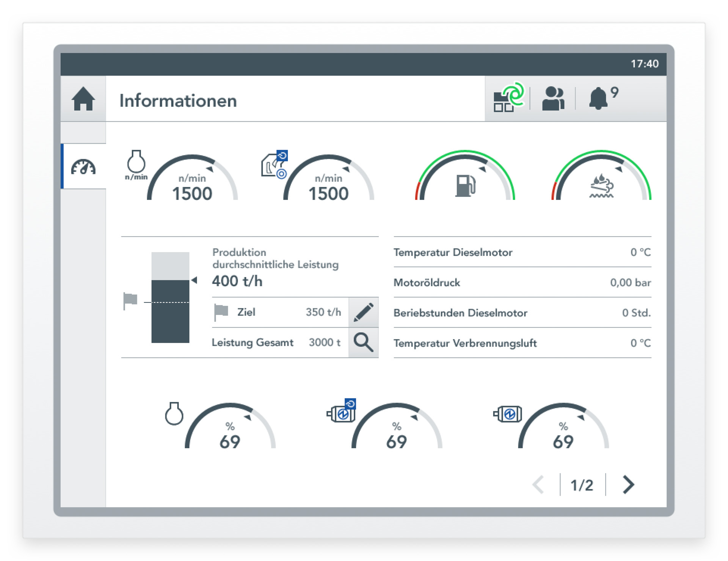Click the 1/2 page indicator
This screenshot has height=561, width=728.
click(582, 485)
